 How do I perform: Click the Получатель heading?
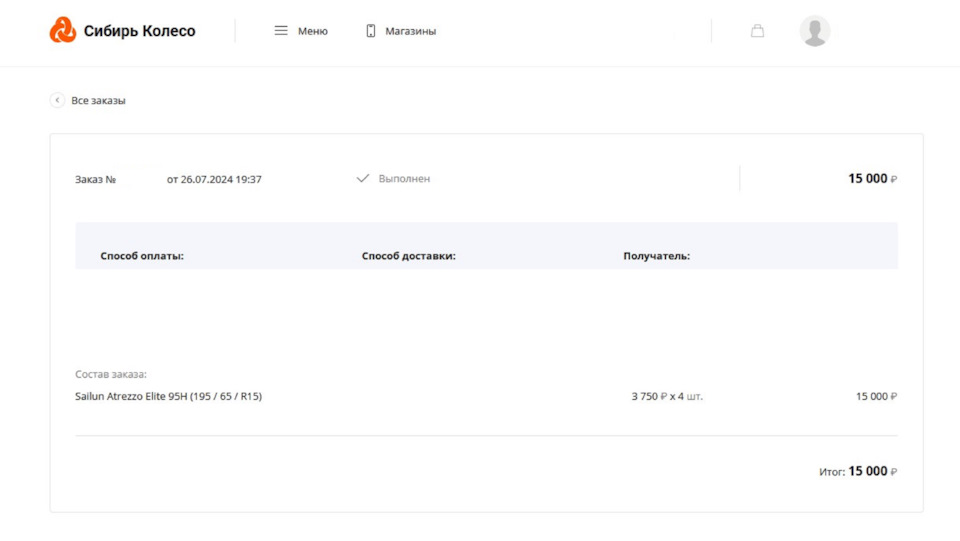pos(656,256)
